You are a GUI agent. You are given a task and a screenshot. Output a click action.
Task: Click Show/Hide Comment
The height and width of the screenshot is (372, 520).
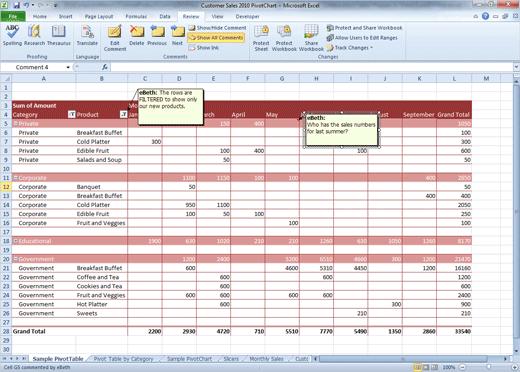tap(217, 28)
